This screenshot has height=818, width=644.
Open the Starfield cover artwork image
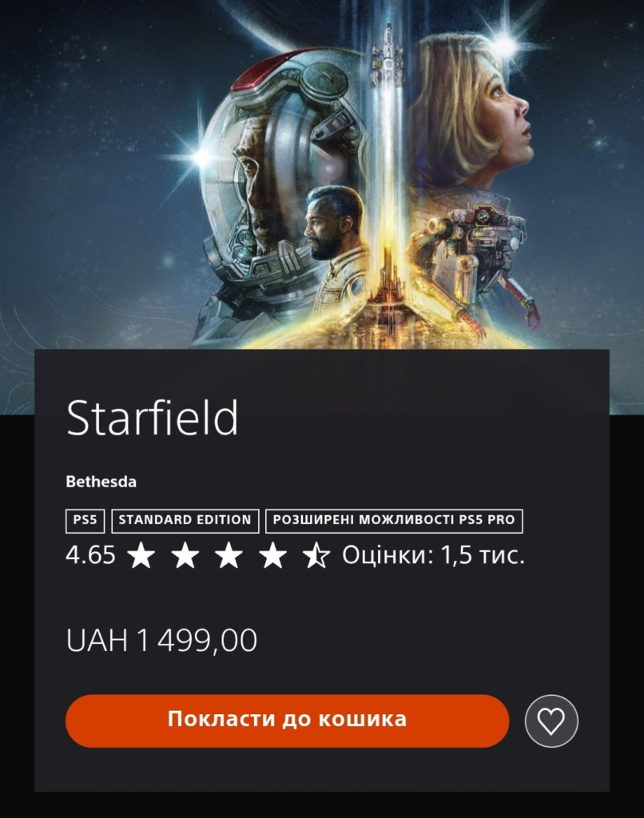(322, 175)
